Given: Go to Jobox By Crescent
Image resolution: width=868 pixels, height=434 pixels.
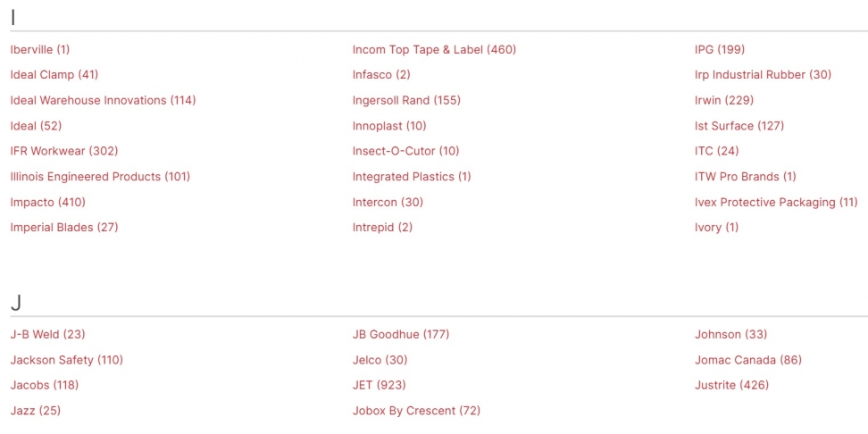Looking at the screenshot, I should [x=416, y=412].
